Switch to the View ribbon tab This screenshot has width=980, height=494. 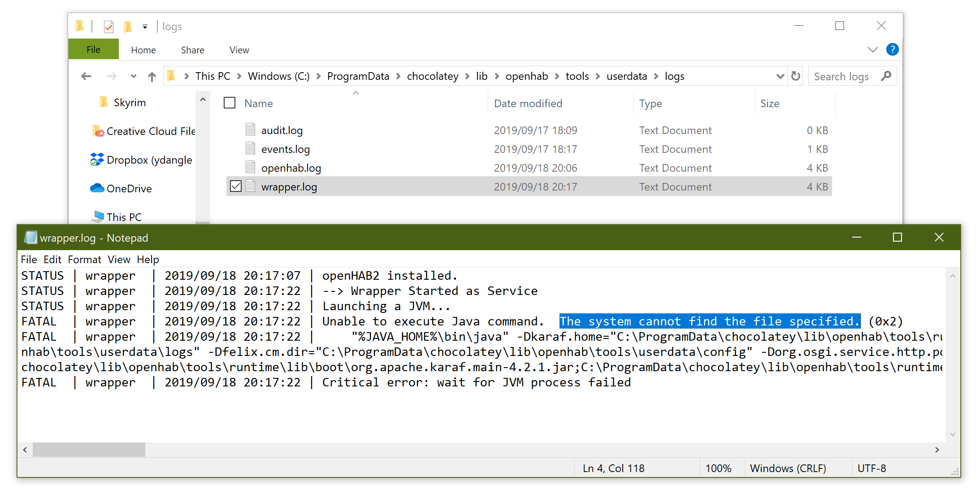coord(239,50)
